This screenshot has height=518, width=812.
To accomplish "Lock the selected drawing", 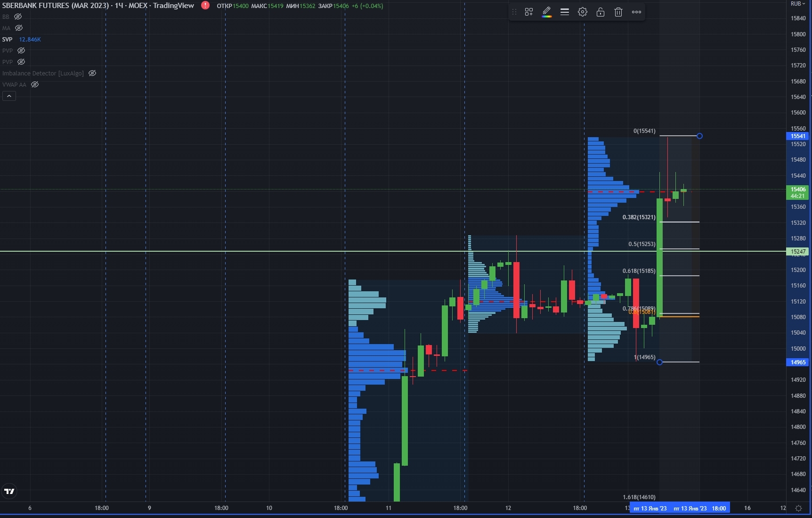I will click(x=601, y=12).
